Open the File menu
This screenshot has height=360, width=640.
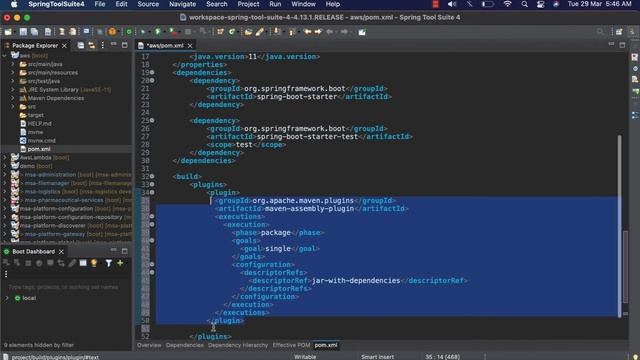[x=100, y=4]
